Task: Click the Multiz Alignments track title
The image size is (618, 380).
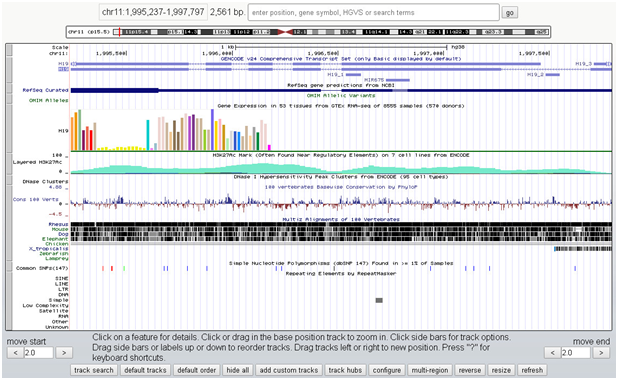Action: [341, 219]
